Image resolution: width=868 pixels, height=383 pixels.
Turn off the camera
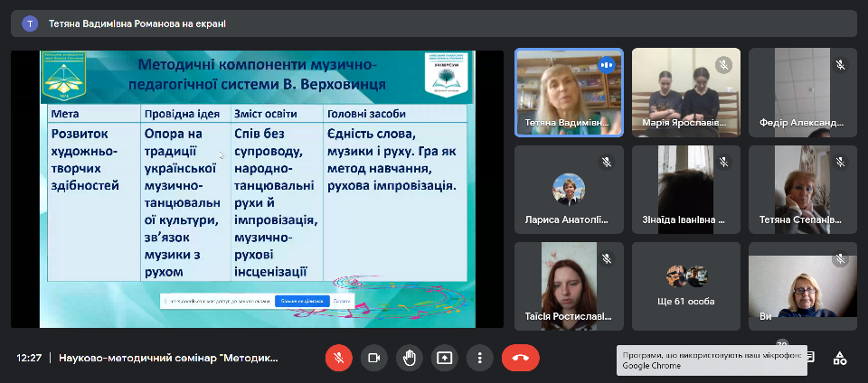click(x=373, y=358)
